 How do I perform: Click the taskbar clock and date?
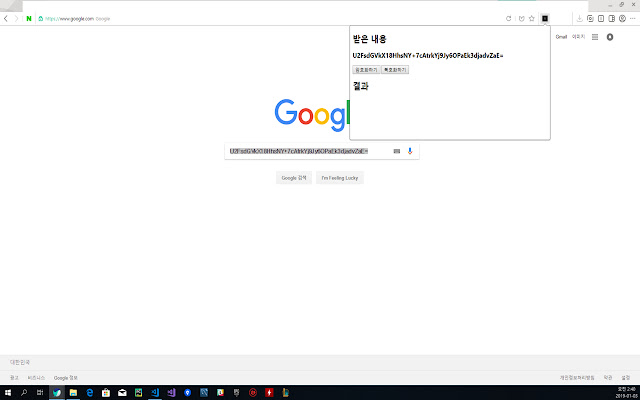pos(625,393)
